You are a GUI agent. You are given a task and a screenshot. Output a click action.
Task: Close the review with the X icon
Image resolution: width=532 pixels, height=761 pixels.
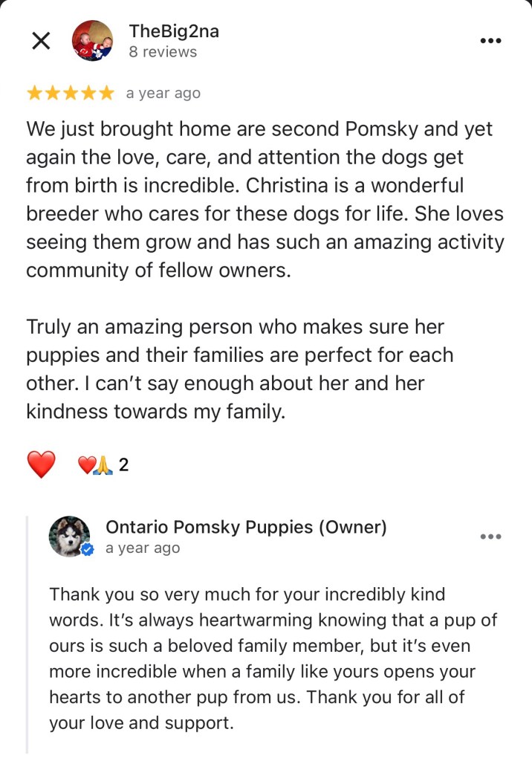pos(42,42)
